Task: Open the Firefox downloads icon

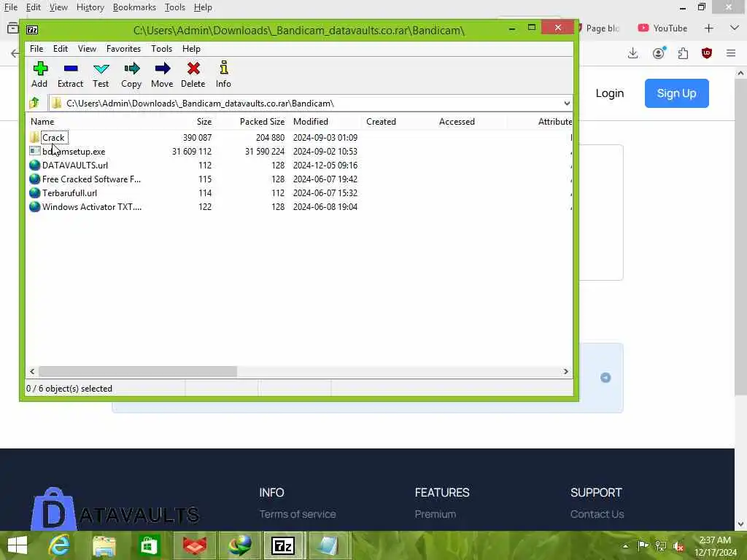Action: coord(632,52)
